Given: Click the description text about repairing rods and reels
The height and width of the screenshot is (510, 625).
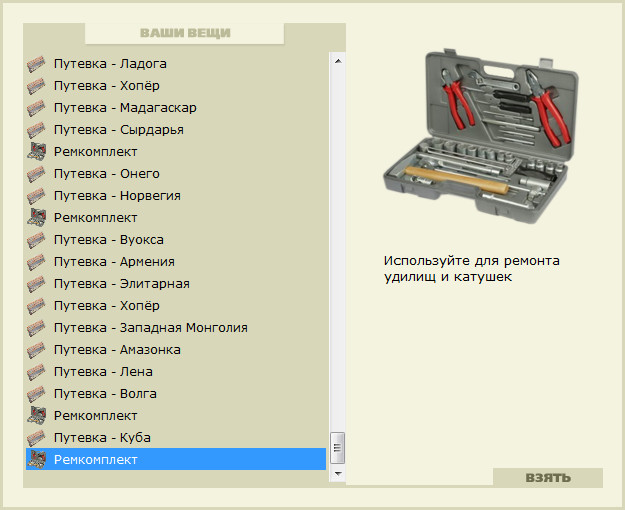Looking at the screenshot, I should pyautogui.click(x=472, y=269).
